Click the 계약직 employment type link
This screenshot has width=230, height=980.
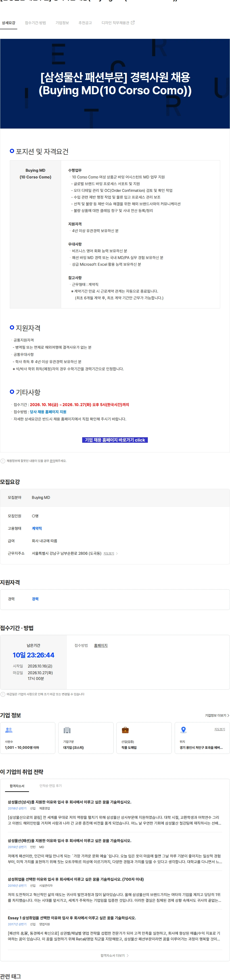coord(37,528)
